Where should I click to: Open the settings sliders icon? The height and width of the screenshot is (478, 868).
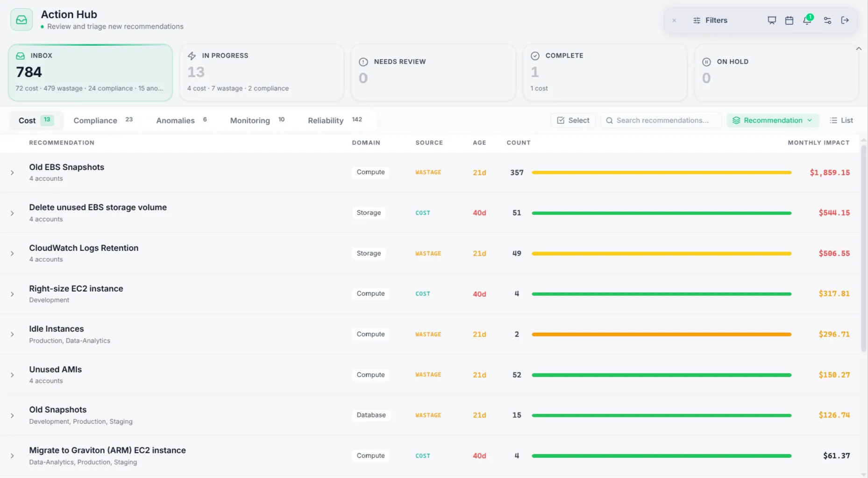point(827,21)
